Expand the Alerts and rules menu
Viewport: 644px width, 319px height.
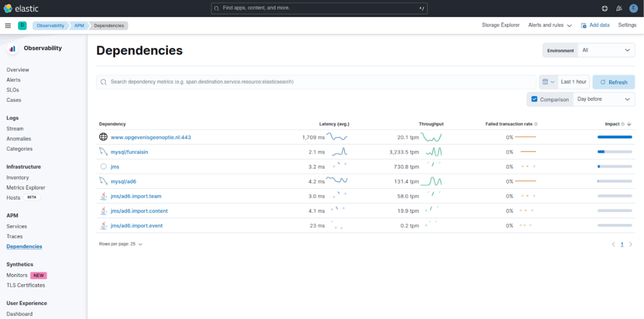click(x=550, y=25)
